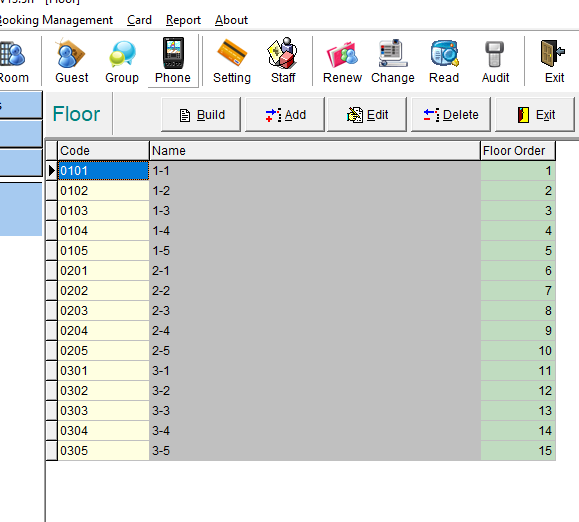This screenshot has height=522, width=579.
Task: Click the Audit toolbar icon
Action: tap(495, 61)
